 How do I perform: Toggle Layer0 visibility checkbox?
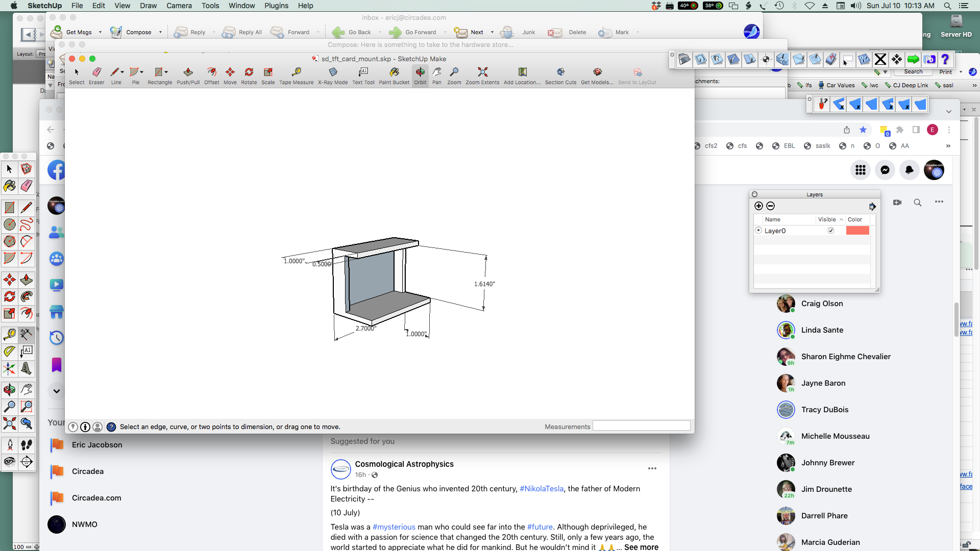pyautogui.click(x=831, y=231)
